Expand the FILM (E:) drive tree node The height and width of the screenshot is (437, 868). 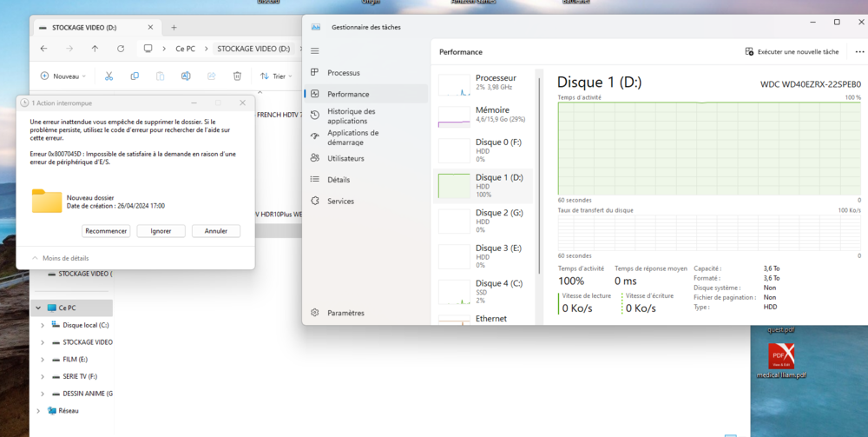click(x=42, y=359)
